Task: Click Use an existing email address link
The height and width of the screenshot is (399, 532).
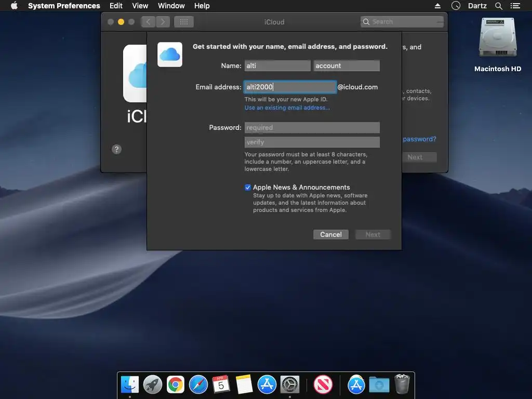Action: [x=287, y=108]
